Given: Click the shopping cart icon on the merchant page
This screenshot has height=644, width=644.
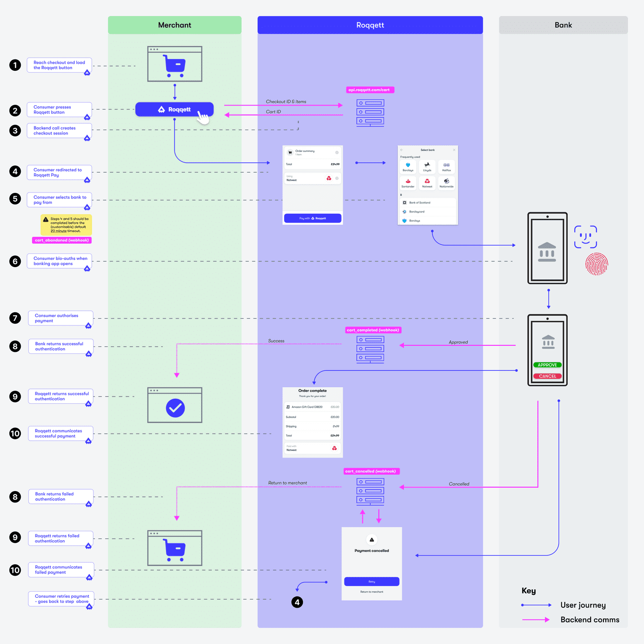Looking at the screenshot, I should [x=175, y=65].
